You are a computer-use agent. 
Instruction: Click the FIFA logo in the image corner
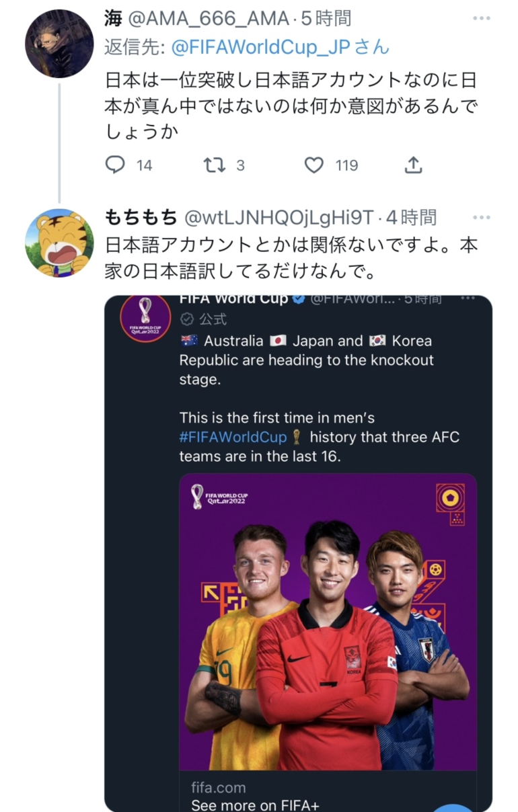[219, 497]
